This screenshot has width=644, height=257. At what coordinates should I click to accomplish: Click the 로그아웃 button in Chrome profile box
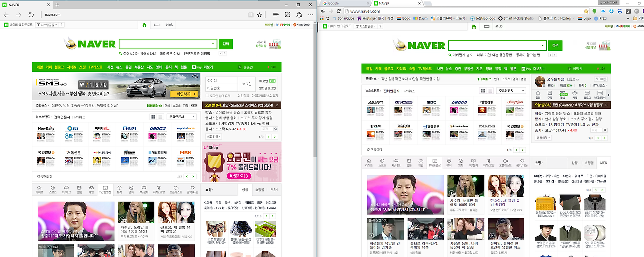(x=601, y=79)
